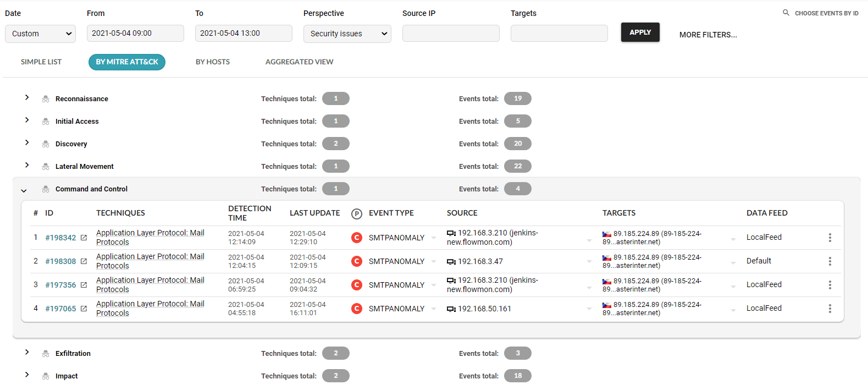Switch to the Aggregated View tab

tap(299, 62)
